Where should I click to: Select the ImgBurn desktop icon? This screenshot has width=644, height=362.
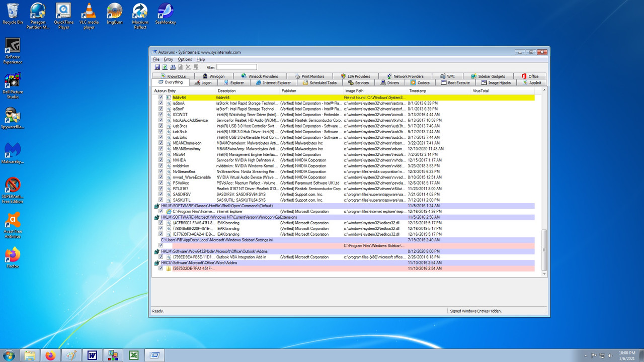point(115,13)
